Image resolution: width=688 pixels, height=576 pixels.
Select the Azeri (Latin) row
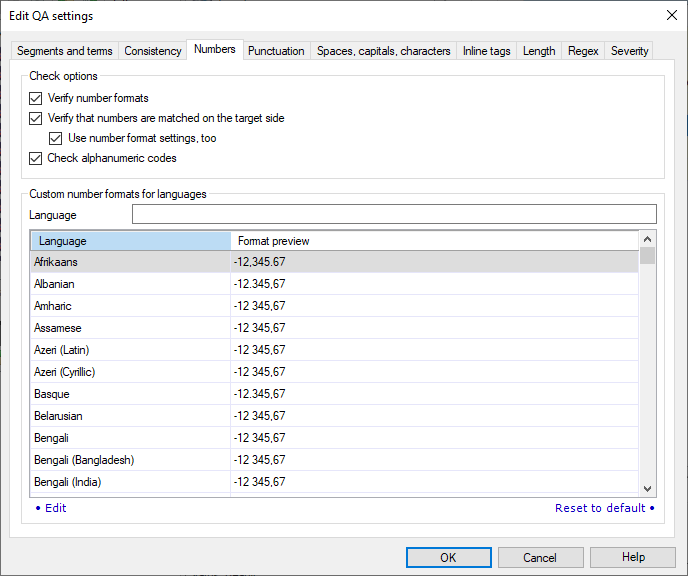point(334,350)
